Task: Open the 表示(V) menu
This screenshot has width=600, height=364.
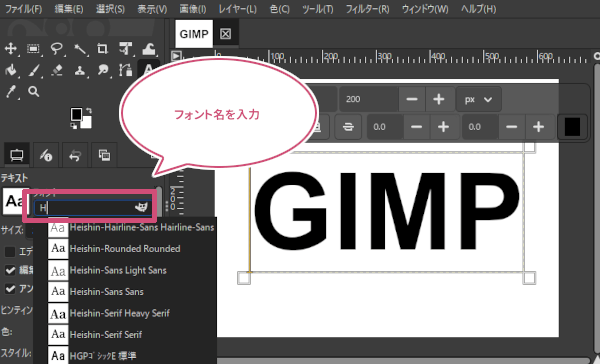Action: (152, 9)
